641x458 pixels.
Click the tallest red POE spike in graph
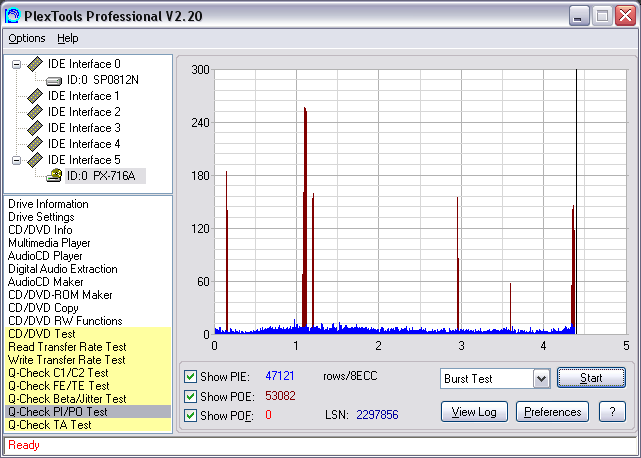(305, 217)
